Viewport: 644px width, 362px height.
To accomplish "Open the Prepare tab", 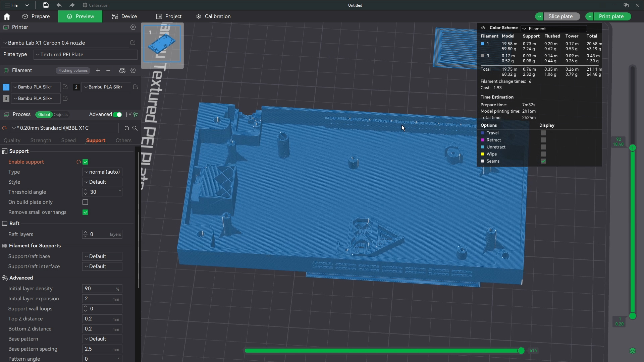I will coord(36,16).
